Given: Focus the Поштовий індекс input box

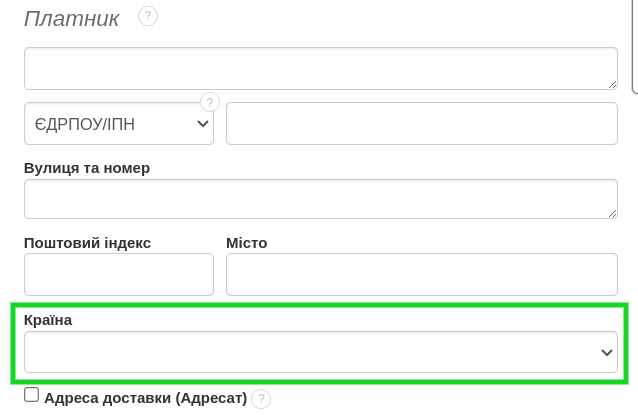Looking at the screenshot, I should coord(119,274).
